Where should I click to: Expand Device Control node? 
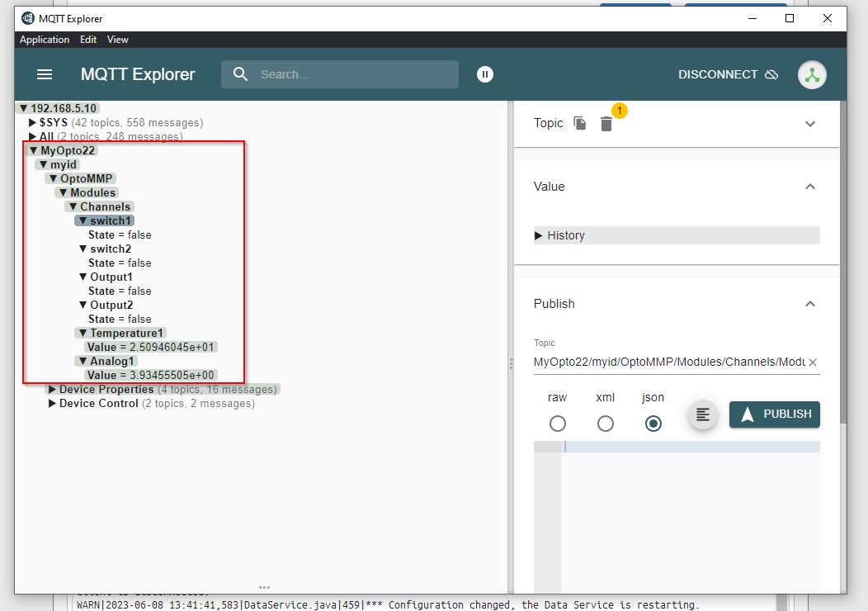click(52, 403)
